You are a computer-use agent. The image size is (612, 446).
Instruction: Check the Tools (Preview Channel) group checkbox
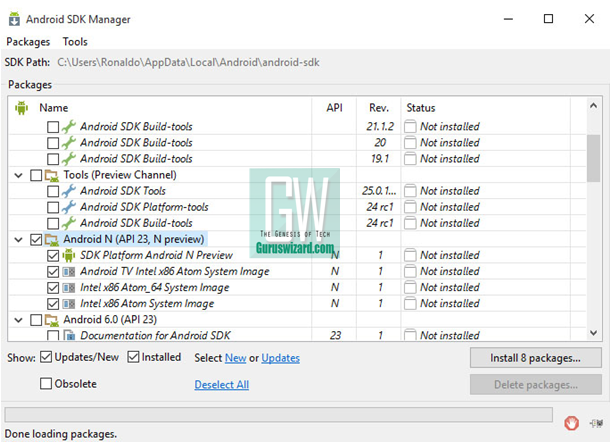pos(36,175)
